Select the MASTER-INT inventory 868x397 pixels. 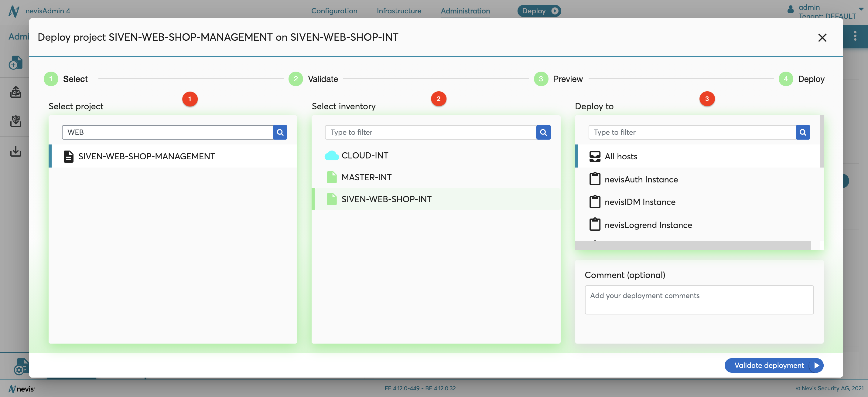(436, 177)
